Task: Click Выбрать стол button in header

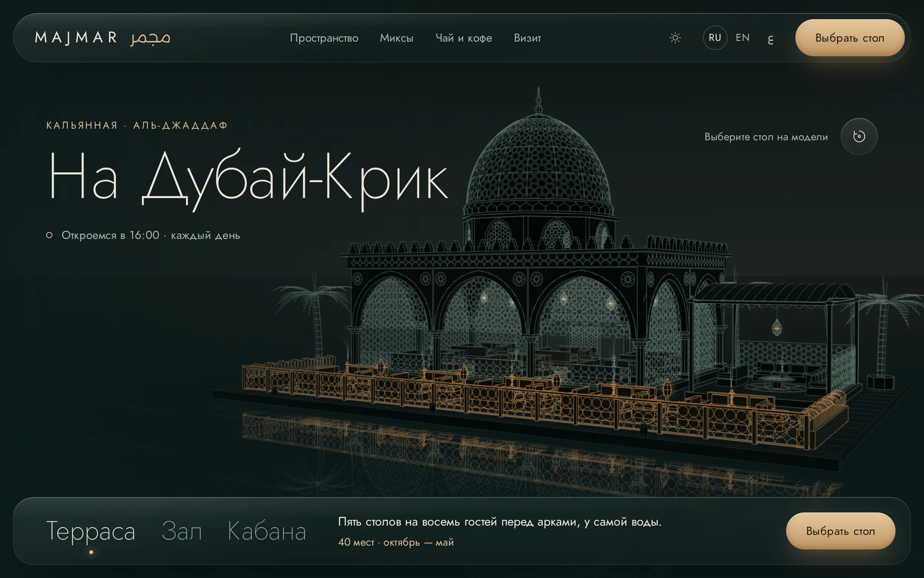Action: 850,38
